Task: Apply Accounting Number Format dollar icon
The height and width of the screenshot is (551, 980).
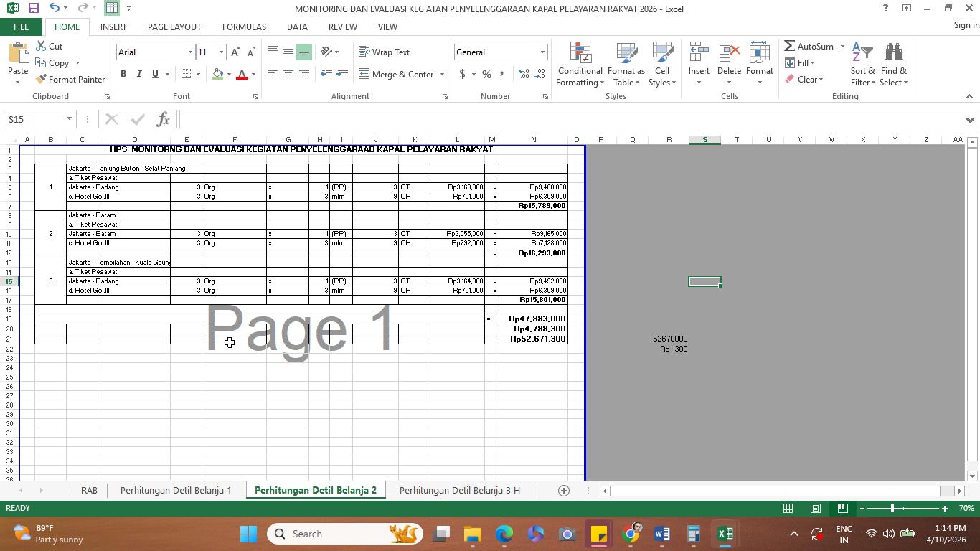Action: point(462,74)
